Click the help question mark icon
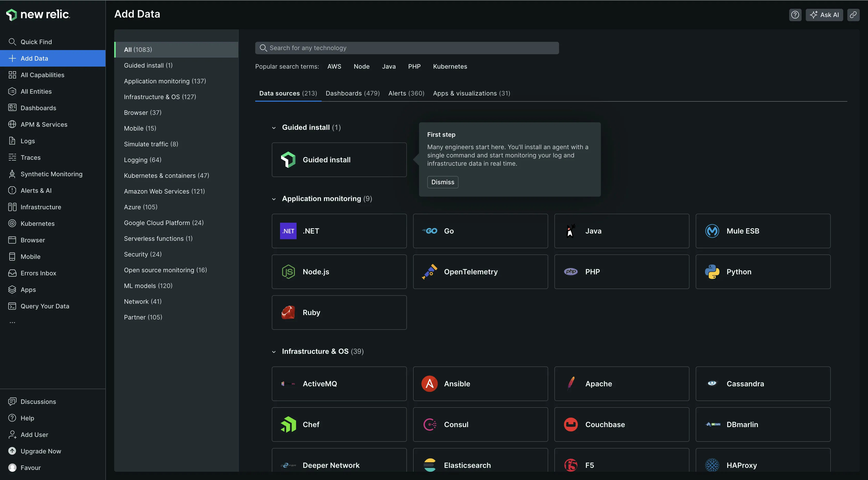868x480 pixels. (795, 14)
